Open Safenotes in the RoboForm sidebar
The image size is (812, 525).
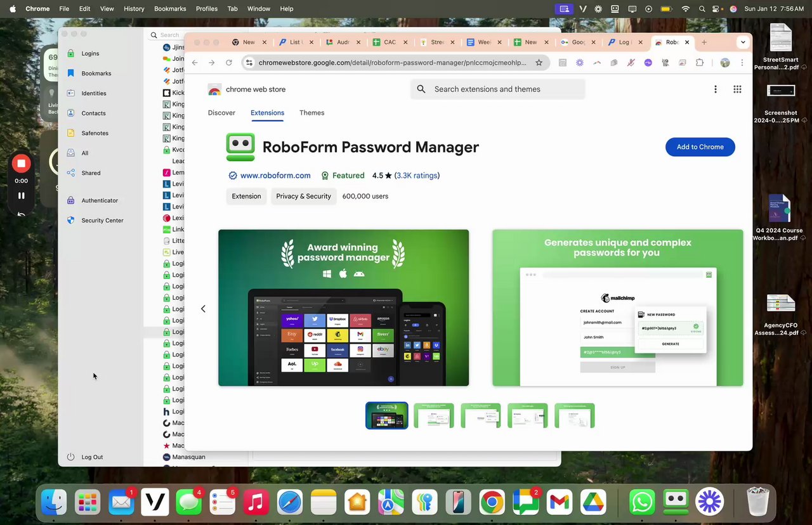point(88,133)
